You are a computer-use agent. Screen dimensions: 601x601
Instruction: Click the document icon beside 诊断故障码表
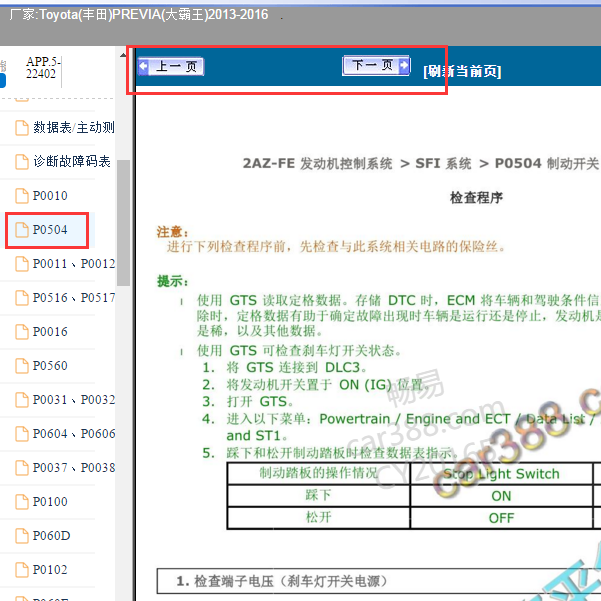[x=22, y=161]
